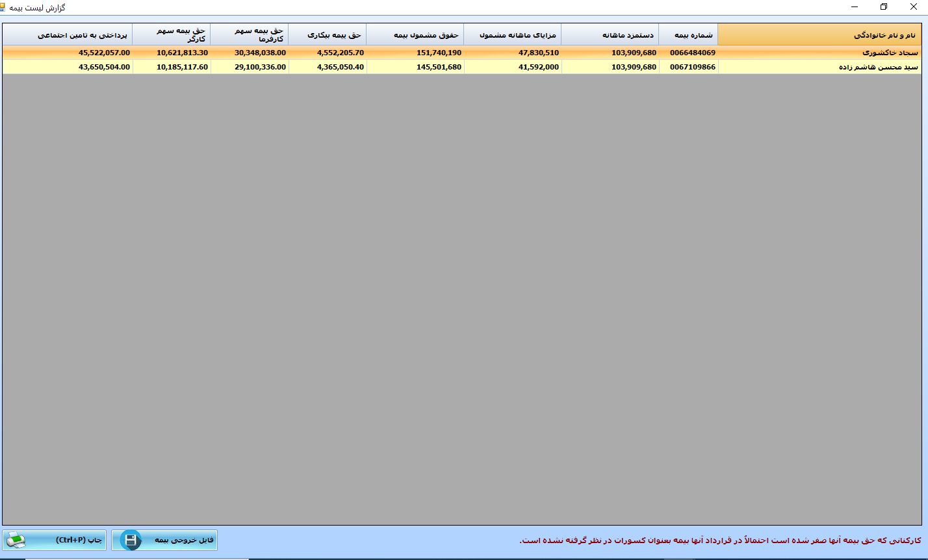Minimize the insurance list report window
The width and height of the screenshot is (928, 560).
[x=853, y=7]
